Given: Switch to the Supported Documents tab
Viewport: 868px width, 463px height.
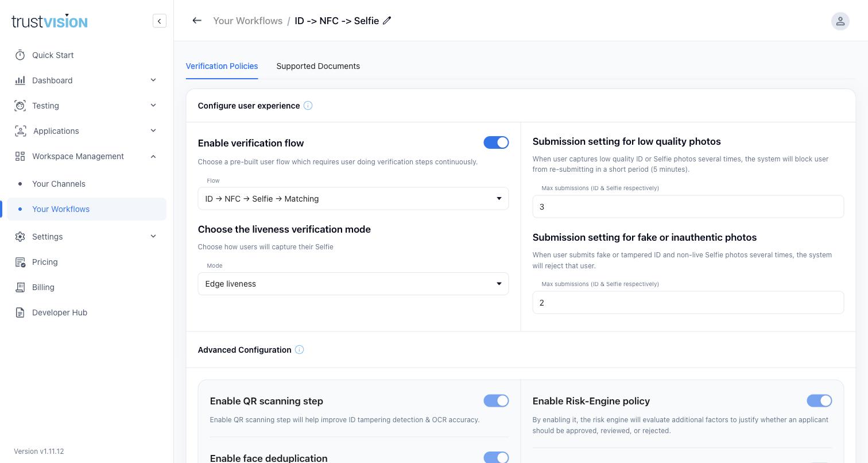Looking at the screenshot, I should point(318,66).
